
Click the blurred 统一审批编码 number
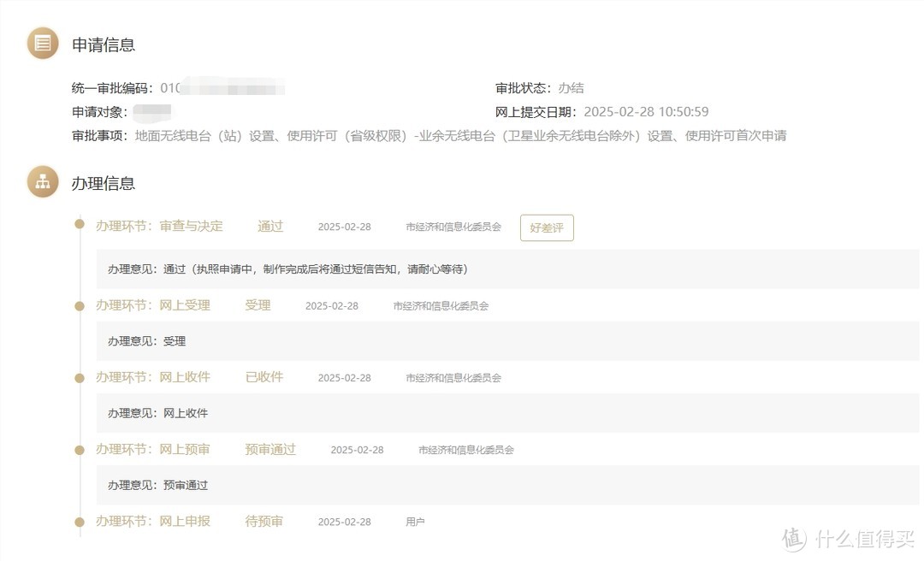pyautogui.click(x=222, y=88)
